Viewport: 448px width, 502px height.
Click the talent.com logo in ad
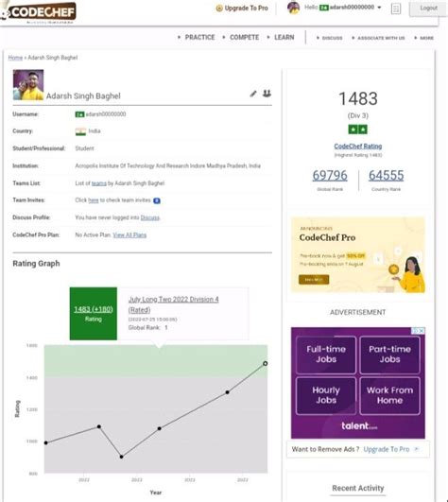[x=359, y=426]
